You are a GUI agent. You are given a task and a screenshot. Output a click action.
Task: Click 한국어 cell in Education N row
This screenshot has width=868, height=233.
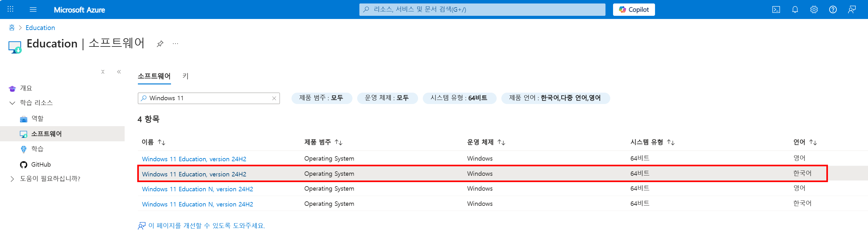802,203
